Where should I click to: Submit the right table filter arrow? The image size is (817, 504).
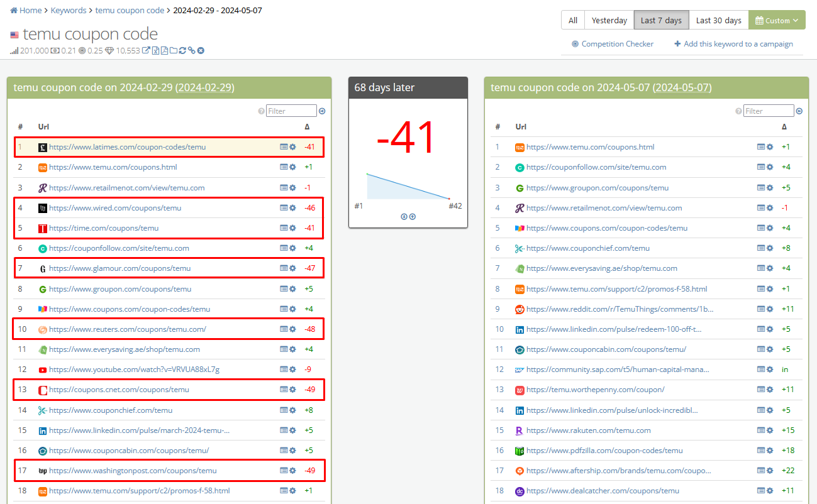(x=799, y=111)
